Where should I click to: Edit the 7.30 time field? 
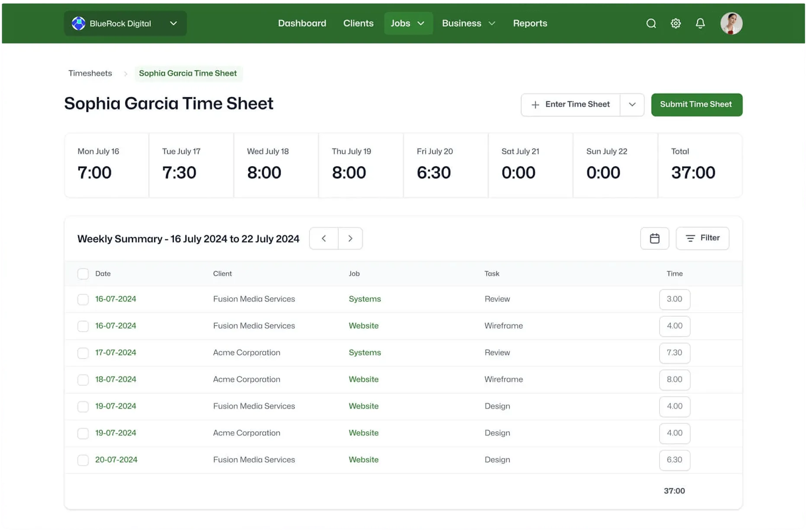tap(674, 353)
